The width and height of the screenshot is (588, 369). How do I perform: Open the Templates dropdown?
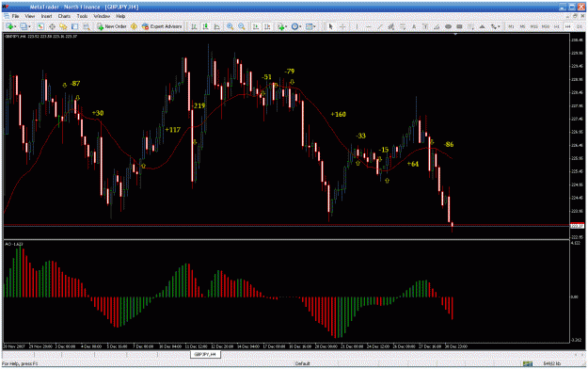pos(310,26)
